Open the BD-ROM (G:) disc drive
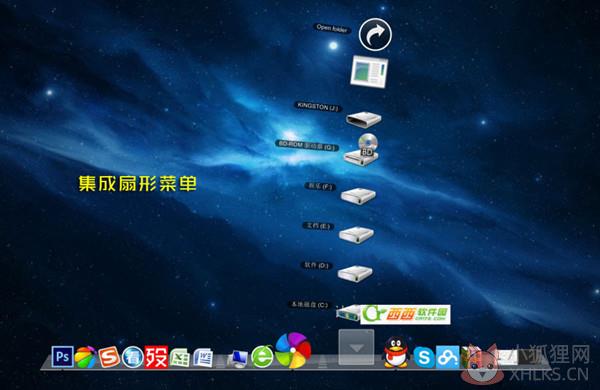The width and height of the screenshot is (600, 390). pos(362,150)
